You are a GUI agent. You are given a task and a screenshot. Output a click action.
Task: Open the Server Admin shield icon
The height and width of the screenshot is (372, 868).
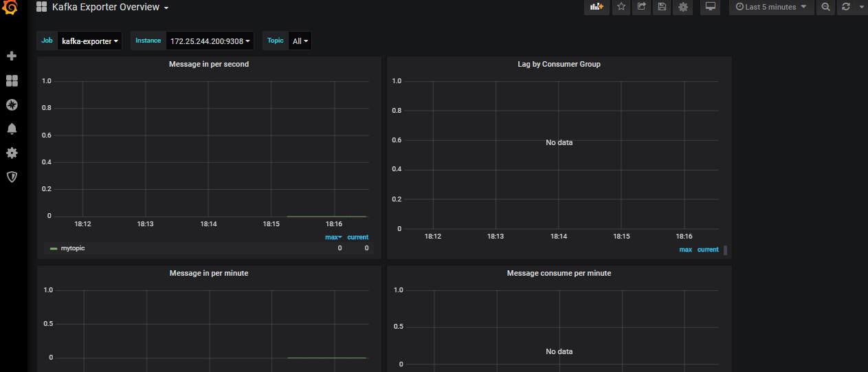click(12, 177)
